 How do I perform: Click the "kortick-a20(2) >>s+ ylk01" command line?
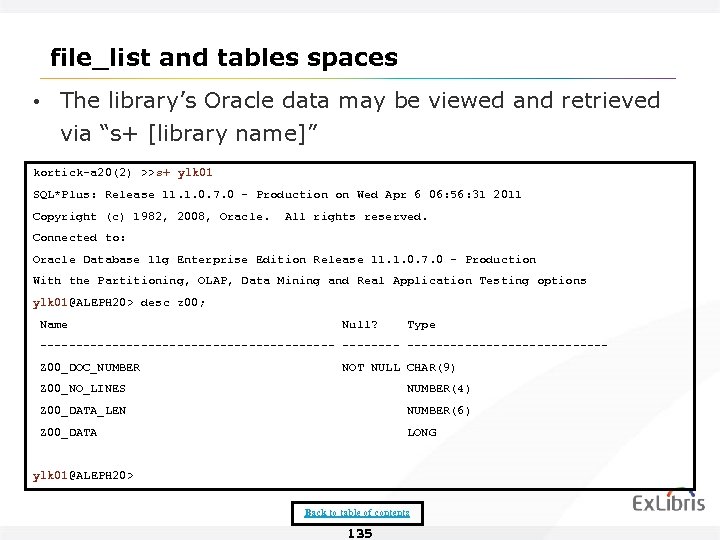point(123,173)
